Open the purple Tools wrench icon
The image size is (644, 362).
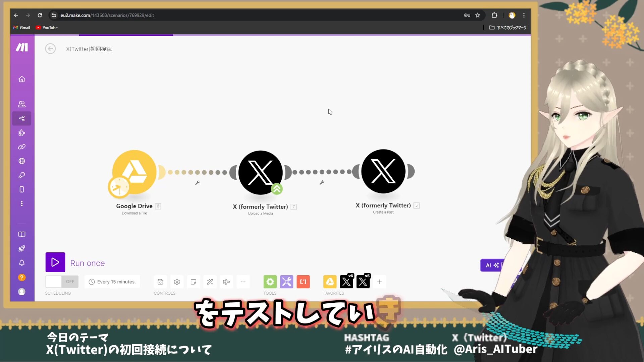pyautogui.click(x=287, y=282)
